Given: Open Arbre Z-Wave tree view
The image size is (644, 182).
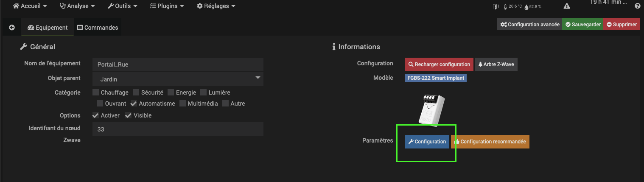Looking at the screenshot, I should point(496,64).
